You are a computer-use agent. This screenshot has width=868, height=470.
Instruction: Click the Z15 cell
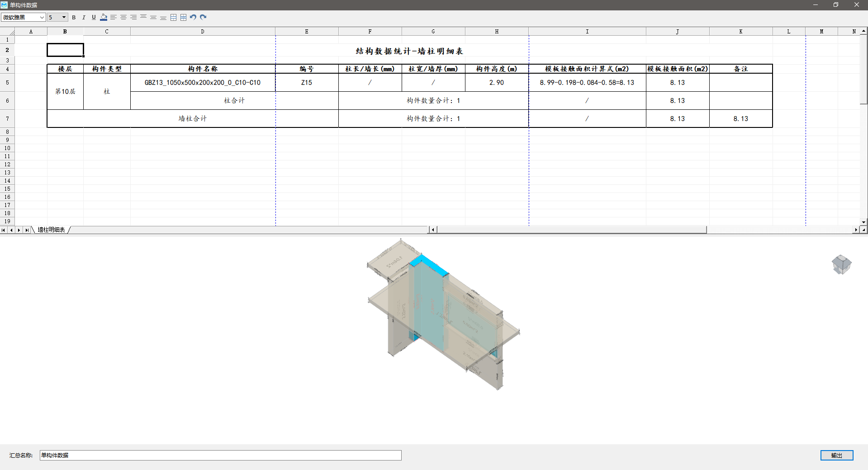click(x=307, y=83)
